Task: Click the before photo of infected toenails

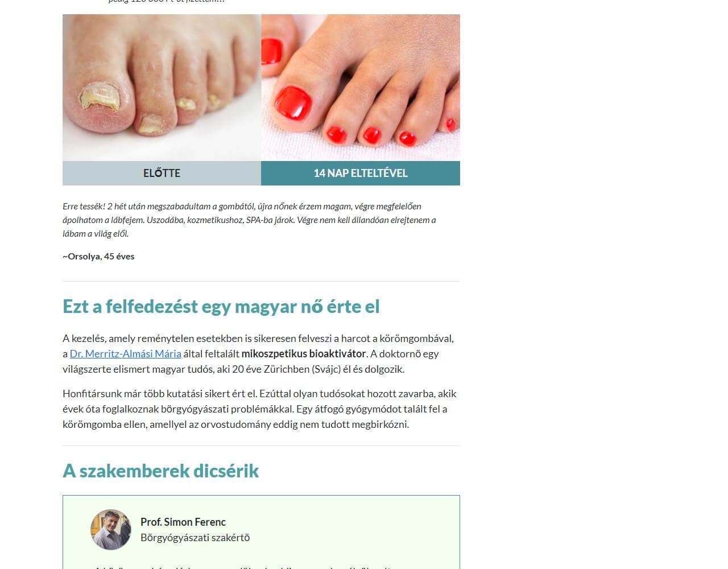Action: [x=162, y=88]
